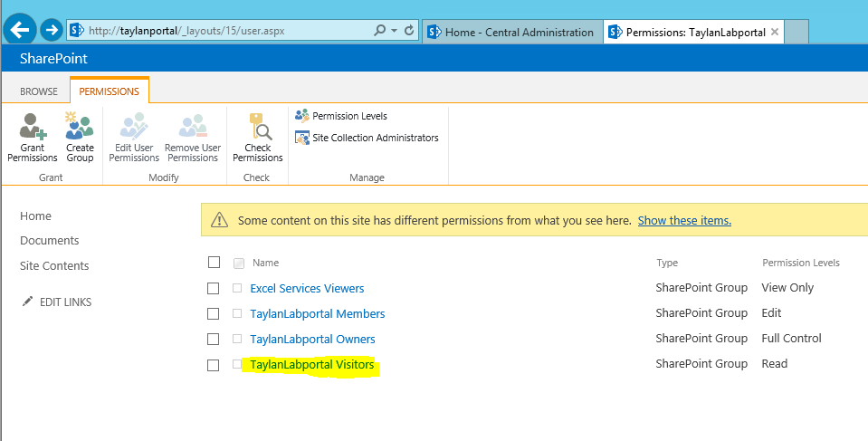Open Site Collection Administrators text link
The image size is (868, 441).
click(x=376, y=138)
